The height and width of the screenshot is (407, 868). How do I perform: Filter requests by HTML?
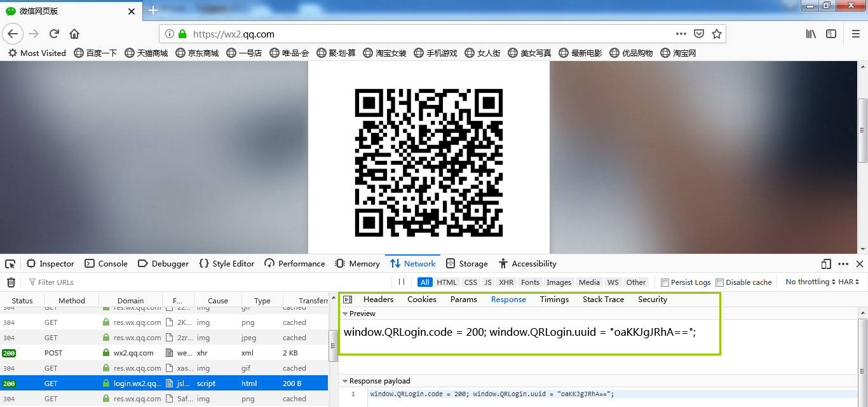tap(447, 282)
